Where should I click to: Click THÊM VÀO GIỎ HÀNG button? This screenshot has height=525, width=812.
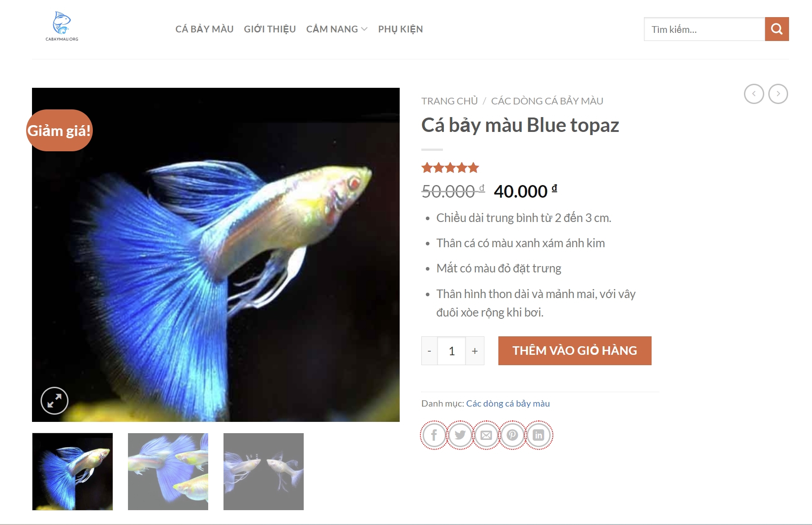(x=575, y=351)
